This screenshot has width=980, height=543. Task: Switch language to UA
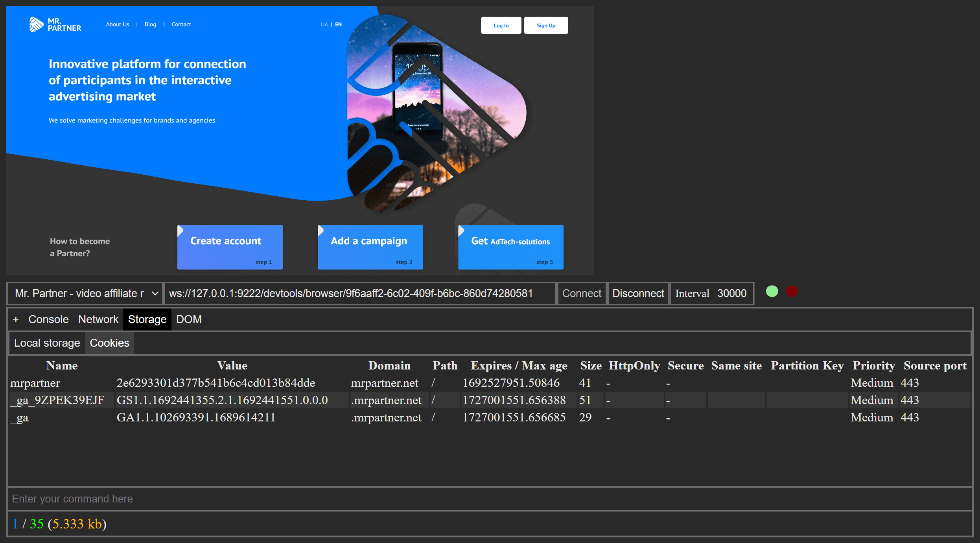(324, 24)
